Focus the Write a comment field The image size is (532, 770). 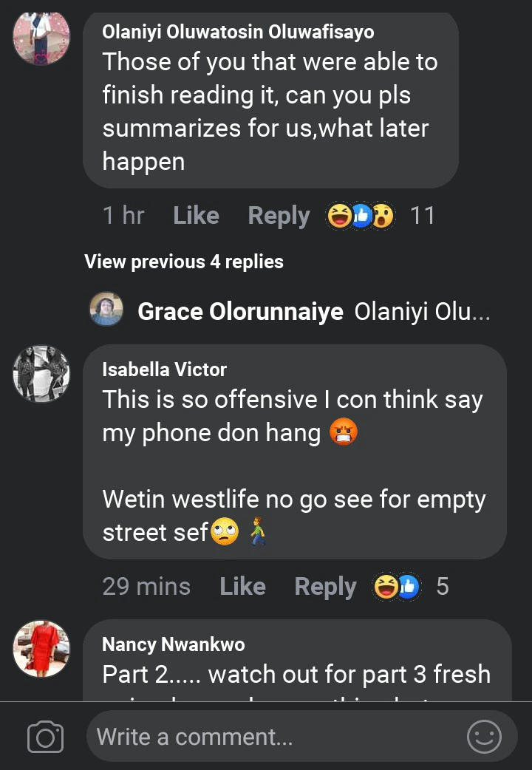273,737
